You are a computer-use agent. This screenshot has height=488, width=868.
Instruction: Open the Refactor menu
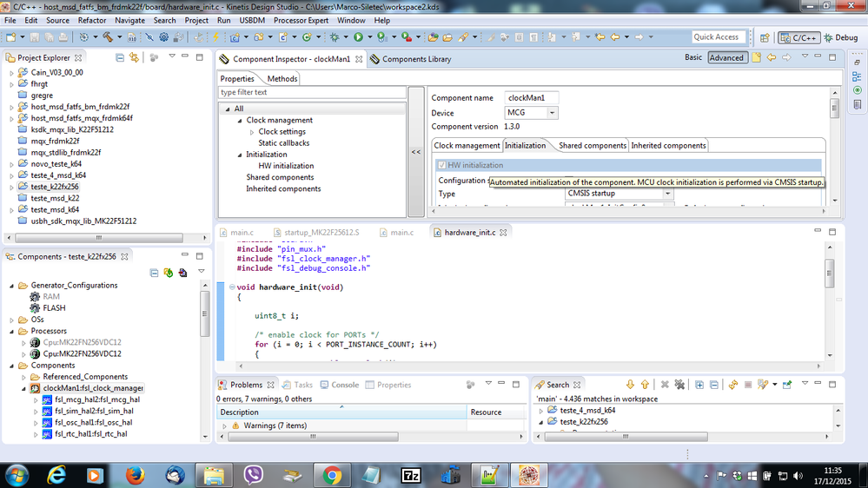[x=92, y=21]
